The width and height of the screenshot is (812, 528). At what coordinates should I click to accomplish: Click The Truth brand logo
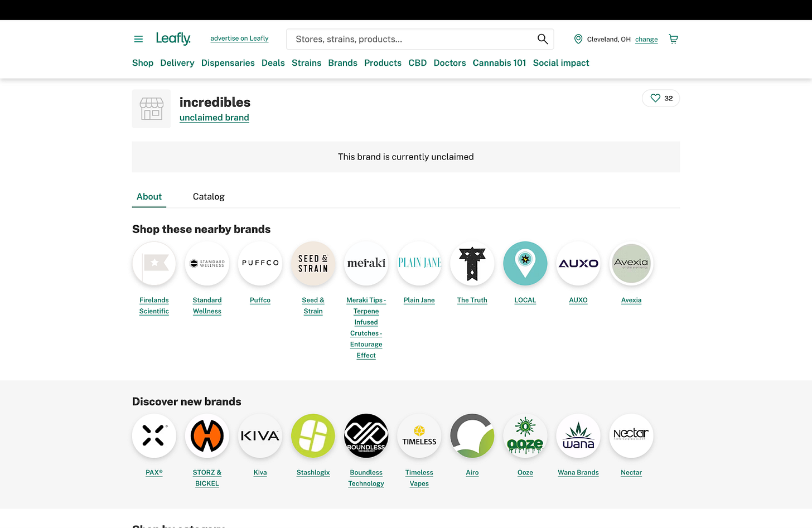472,263
